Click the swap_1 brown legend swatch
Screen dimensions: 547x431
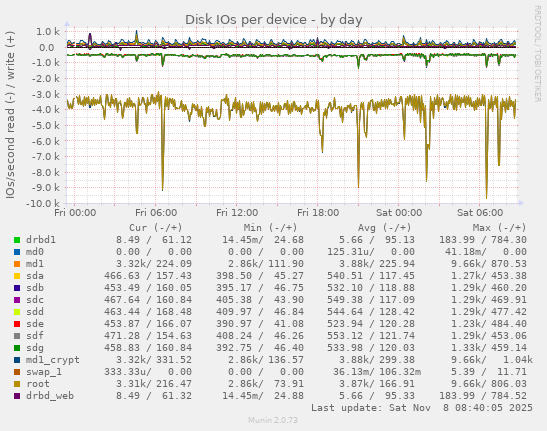pyautogui.click(x=17, y=372)
